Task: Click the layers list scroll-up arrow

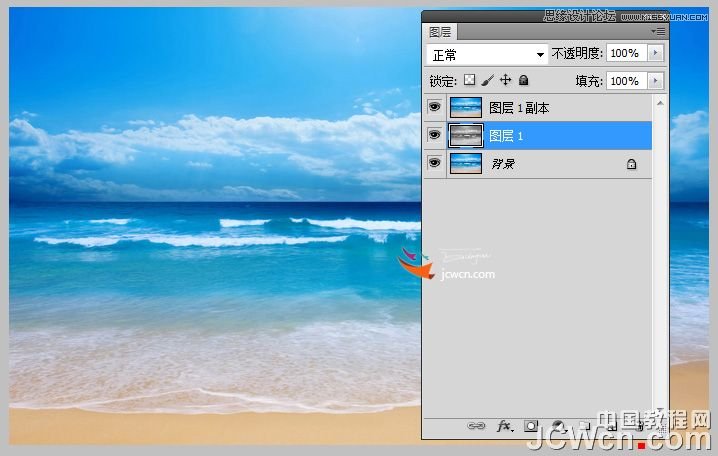Action: (660, 103)
